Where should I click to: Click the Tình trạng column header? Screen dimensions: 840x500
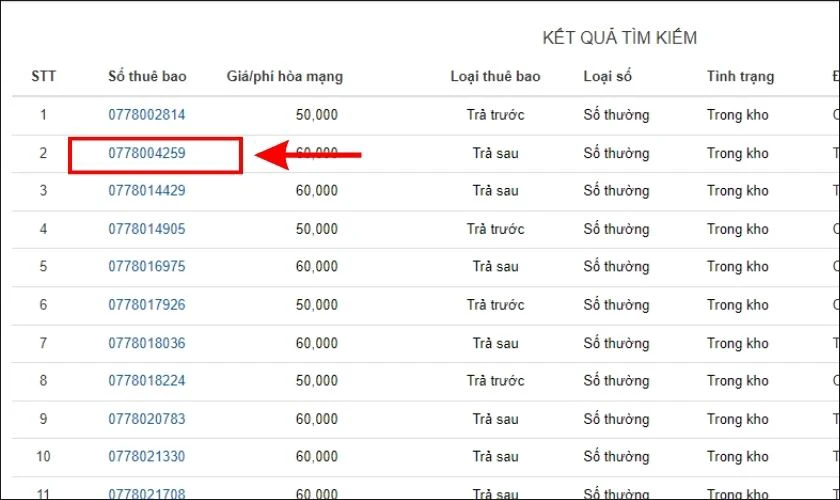pos(740,77)
